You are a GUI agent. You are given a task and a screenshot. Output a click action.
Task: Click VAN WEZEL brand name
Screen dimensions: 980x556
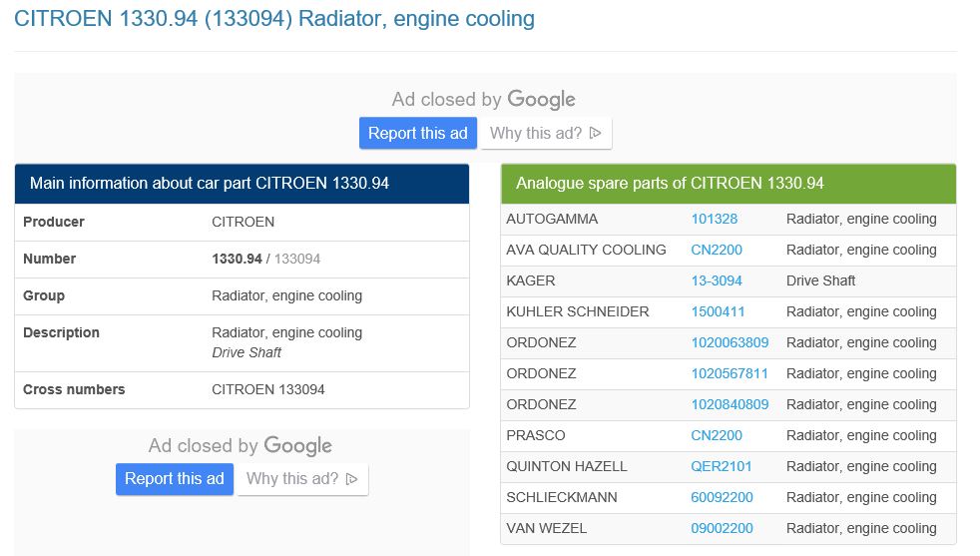pyautogui.click(x=546, y=528)
